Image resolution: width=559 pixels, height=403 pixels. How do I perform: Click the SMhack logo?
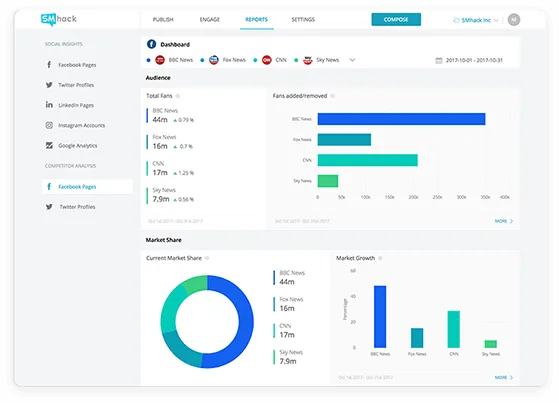[58, 19]
